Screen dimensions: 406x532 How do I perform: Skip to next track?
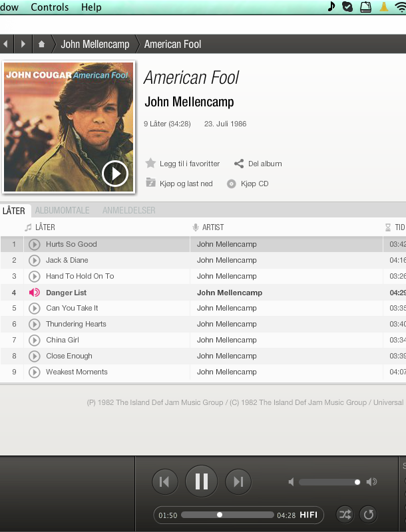tap(238, 481)
